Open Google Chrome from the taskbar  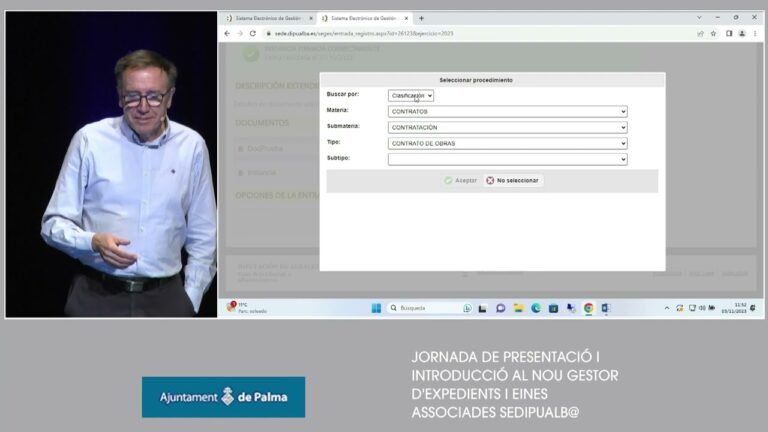point(588,308)
